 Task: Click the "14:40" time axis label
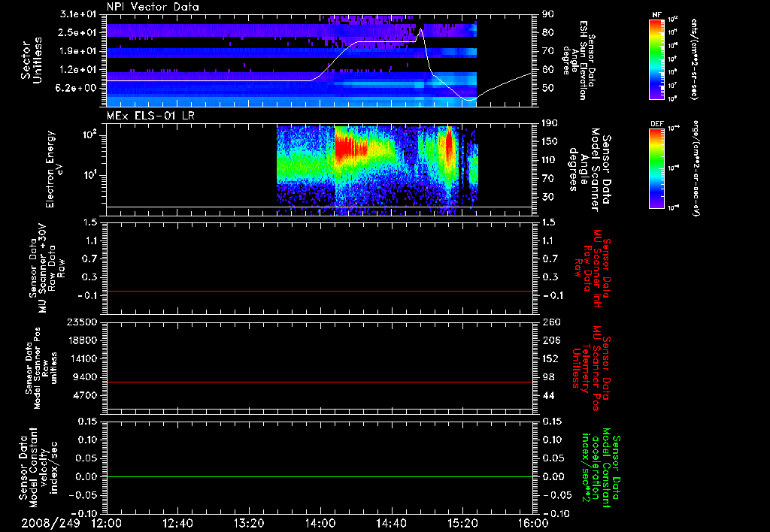391,523
